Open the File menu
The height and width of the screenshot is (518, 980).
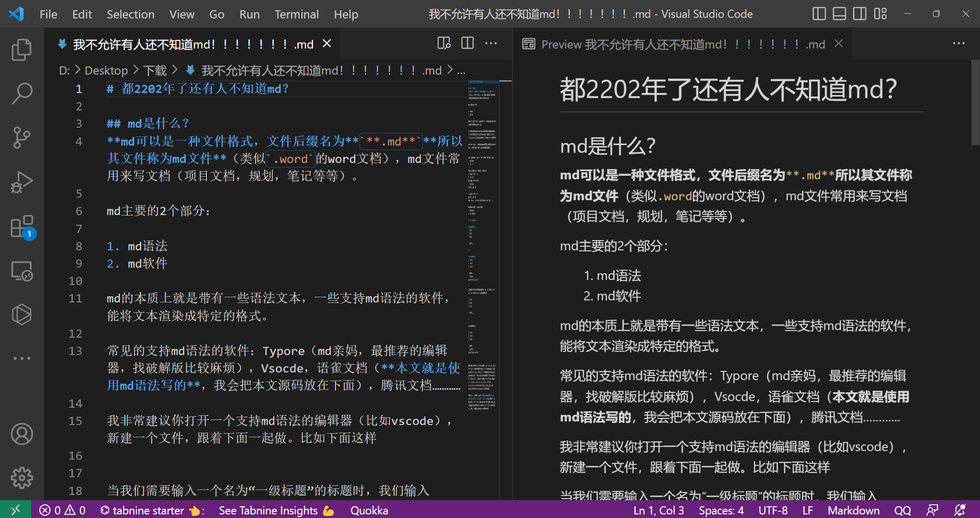tap(49, 14)
